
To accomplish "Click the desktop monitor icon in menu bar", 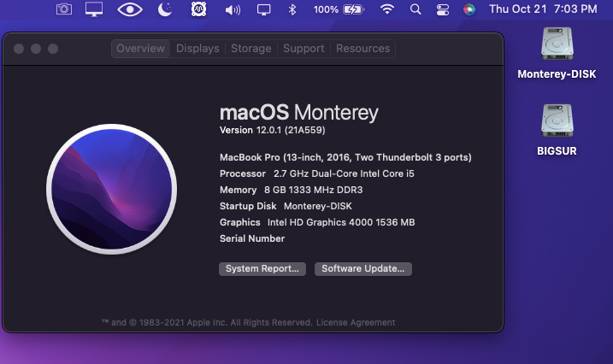I will (94, 9).
